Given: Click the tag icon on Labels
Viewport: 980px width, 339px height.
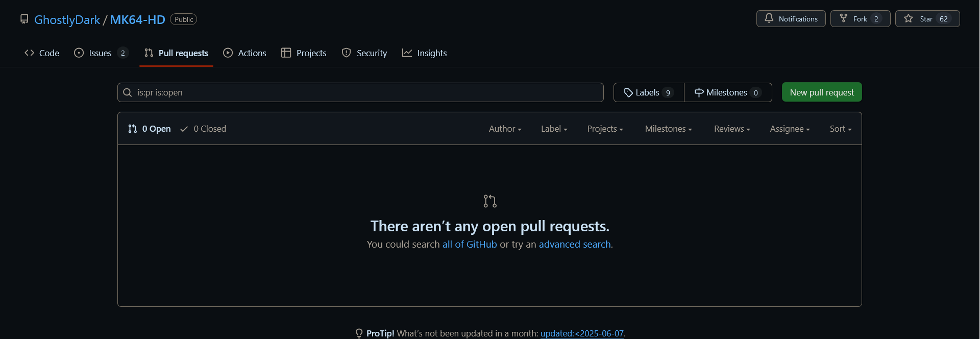Looking at the screenshot, I should tap(628, 92).
